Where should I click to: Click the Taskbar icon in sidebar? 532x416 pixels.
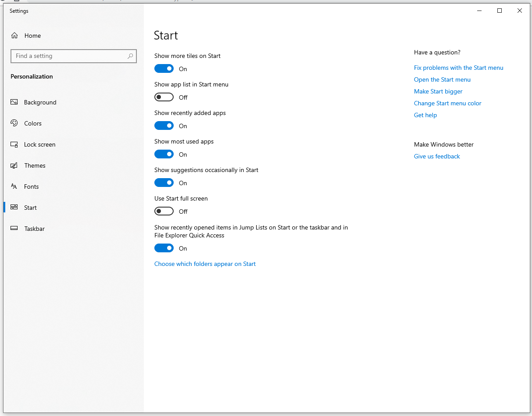tap(14, 229)
